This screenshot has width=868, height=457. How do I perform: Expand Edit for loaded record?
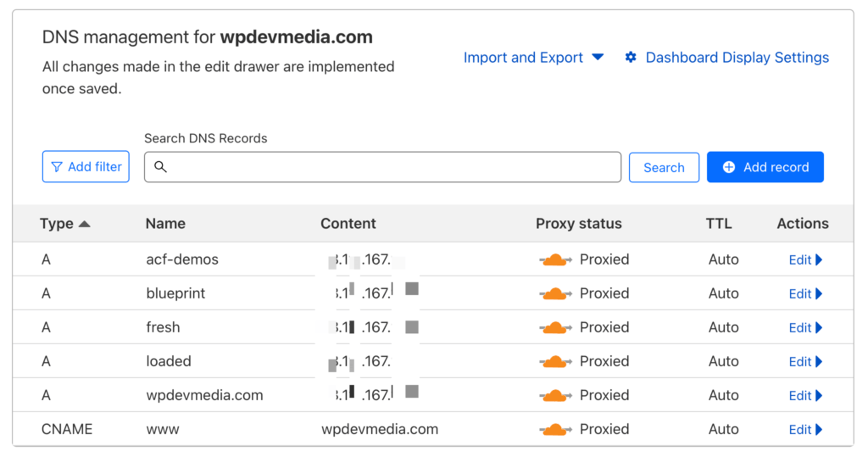(805, 362)
